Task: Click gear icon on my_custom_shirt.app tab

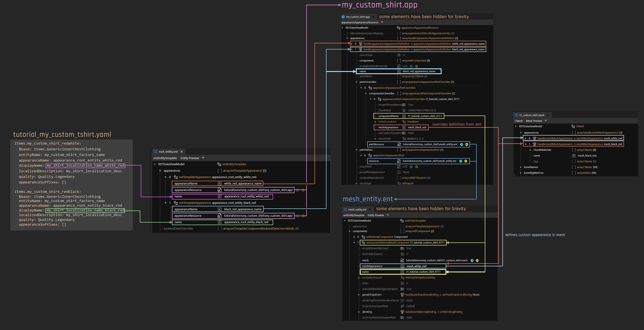Action: coord(343,17)
